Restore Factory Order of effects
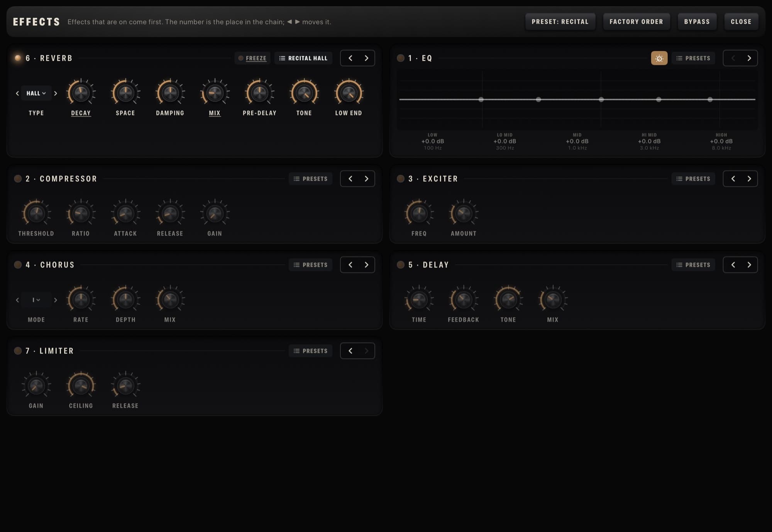Image resolution: width=772 pixels, height=532 pixels. [636, 22]
